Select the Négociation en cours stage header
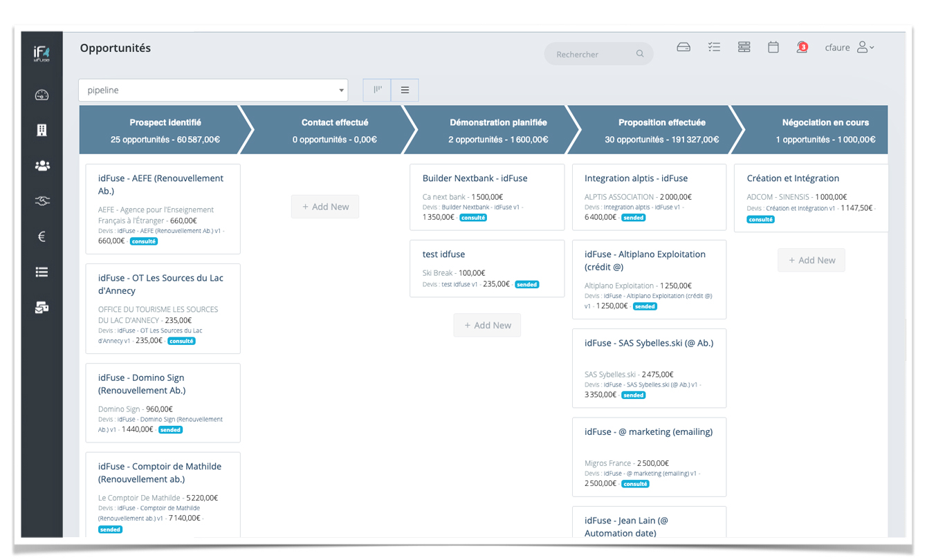 [825, 130]
